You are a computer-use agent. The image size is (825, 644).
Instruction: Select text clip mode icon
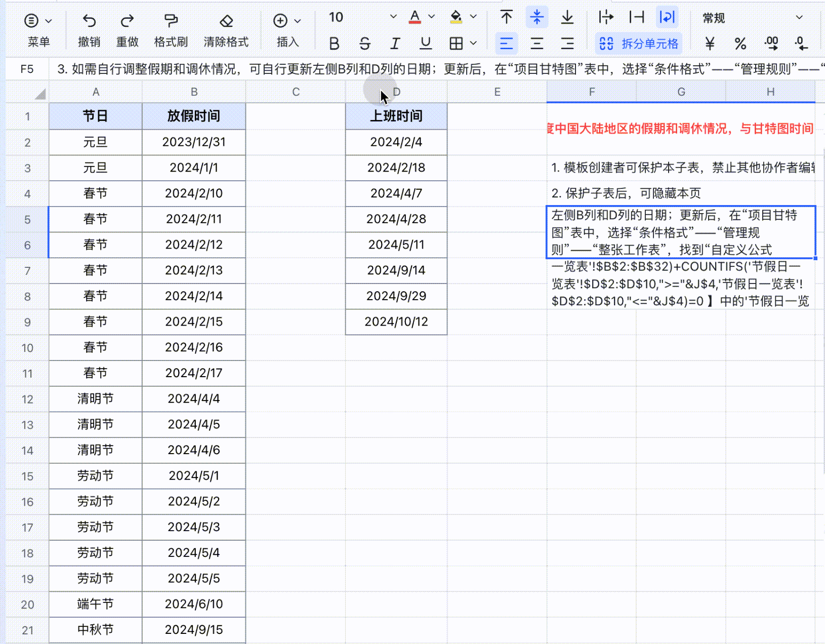click(x=636, y=17)
